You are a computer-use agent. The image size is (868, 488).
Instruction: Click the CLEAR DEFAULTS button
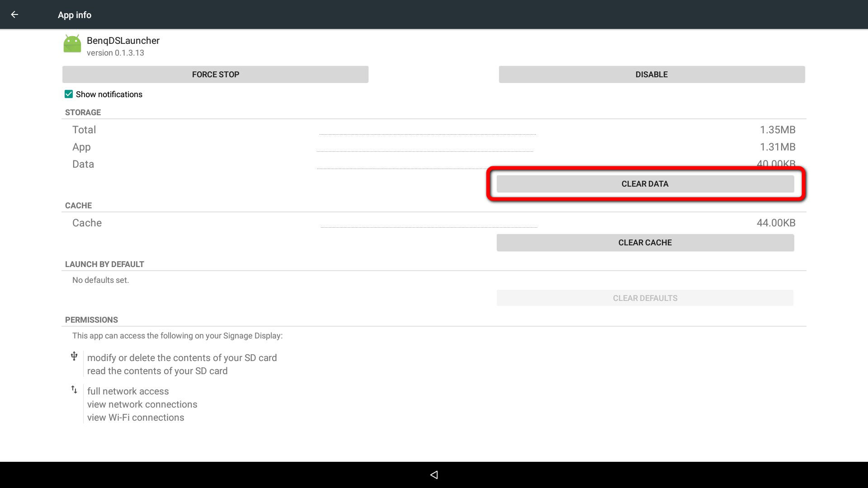point(645,298)
